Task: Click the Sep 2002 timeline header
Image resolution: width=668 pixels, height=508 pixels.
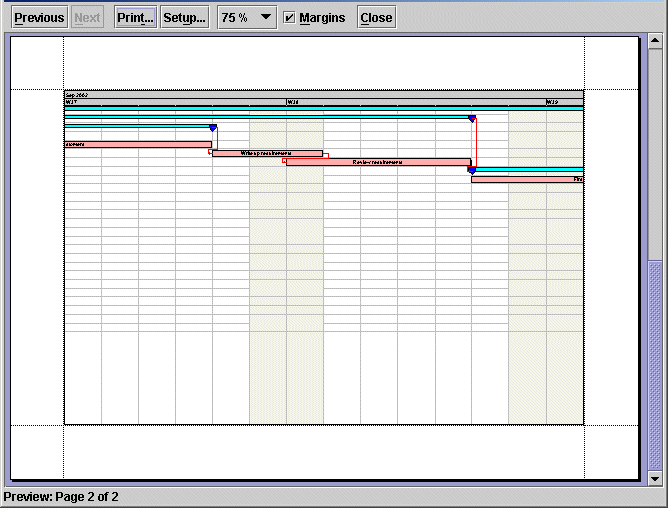Action: 77,95
